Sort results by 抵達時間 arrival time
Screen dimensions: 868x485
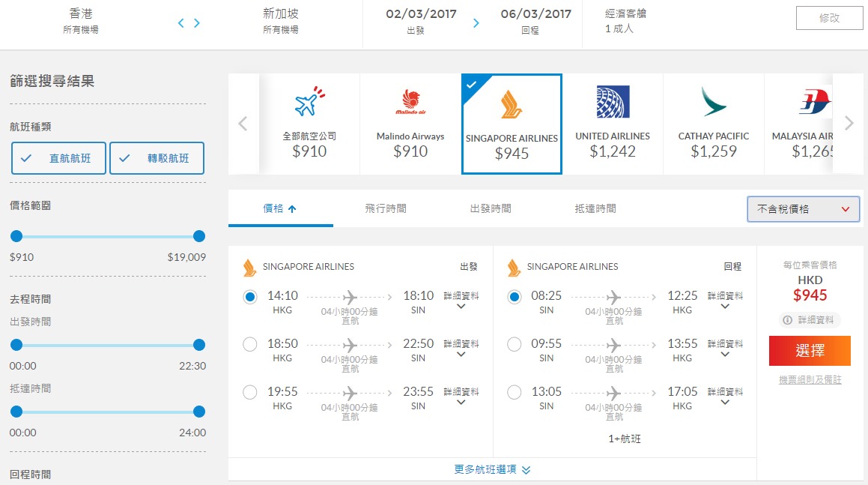click(x=595, y=208)
